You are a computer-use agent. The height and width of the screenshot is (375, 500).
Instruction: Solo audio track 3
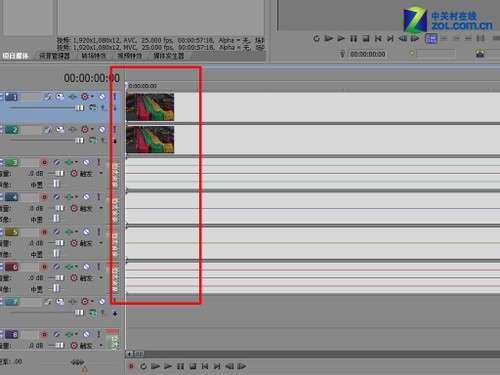point(99,162)
